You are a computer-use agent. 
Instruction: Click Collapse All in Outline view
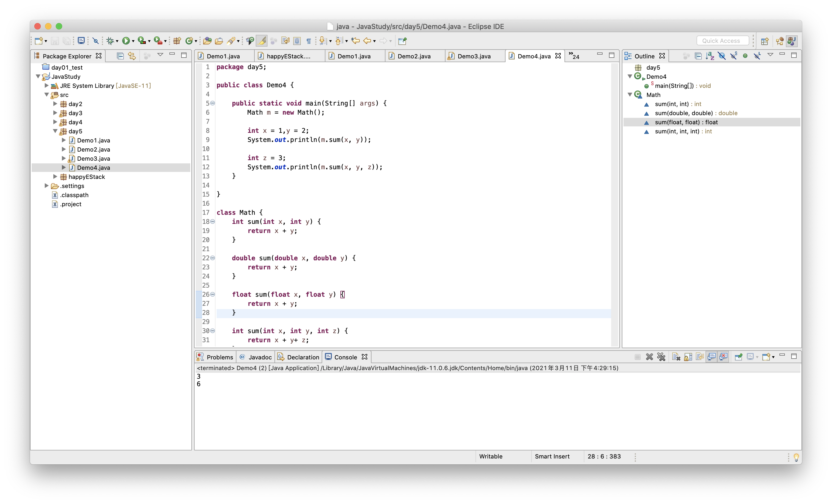pyautogui.click(x=698, y=56)
